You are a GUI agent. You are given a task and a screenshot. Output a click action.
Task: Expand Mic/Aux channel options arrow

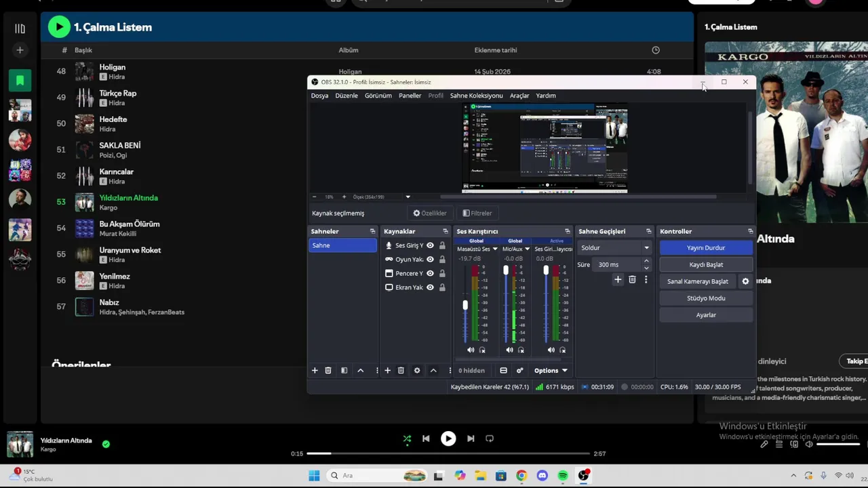527,249
